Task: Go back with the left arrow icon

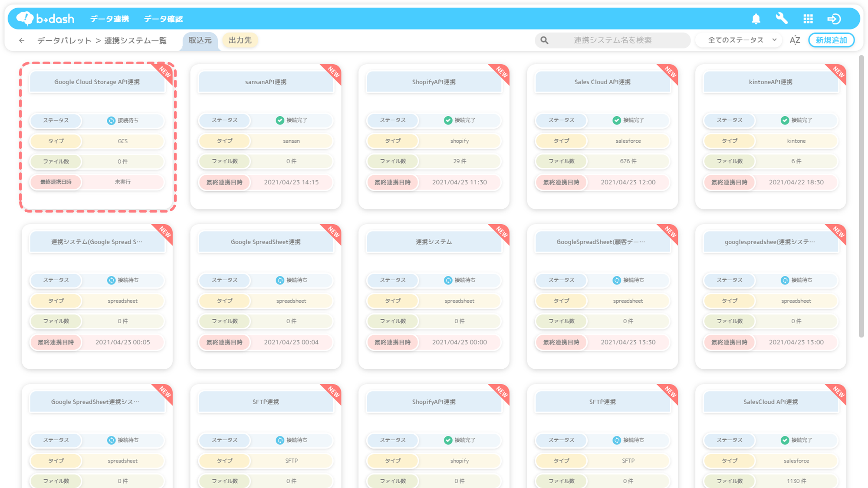Action: click(x=22, y=40)
